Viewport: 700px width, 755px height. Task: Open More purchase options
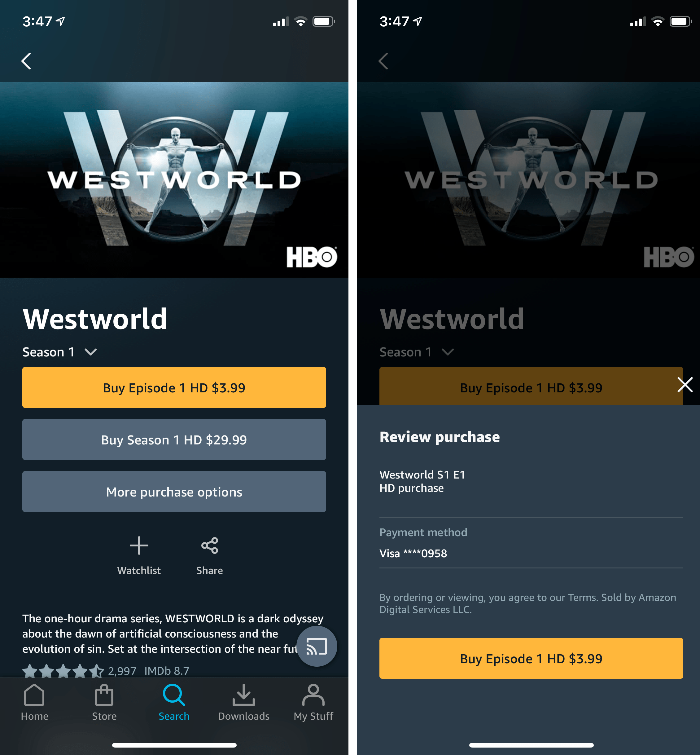(174, 492)
